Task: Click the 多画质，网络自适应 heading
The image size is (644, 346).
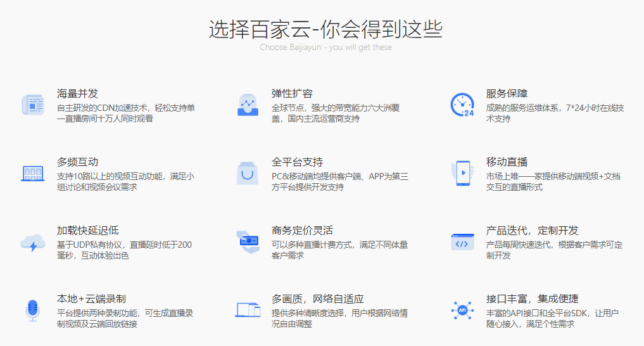Action: 317,298
